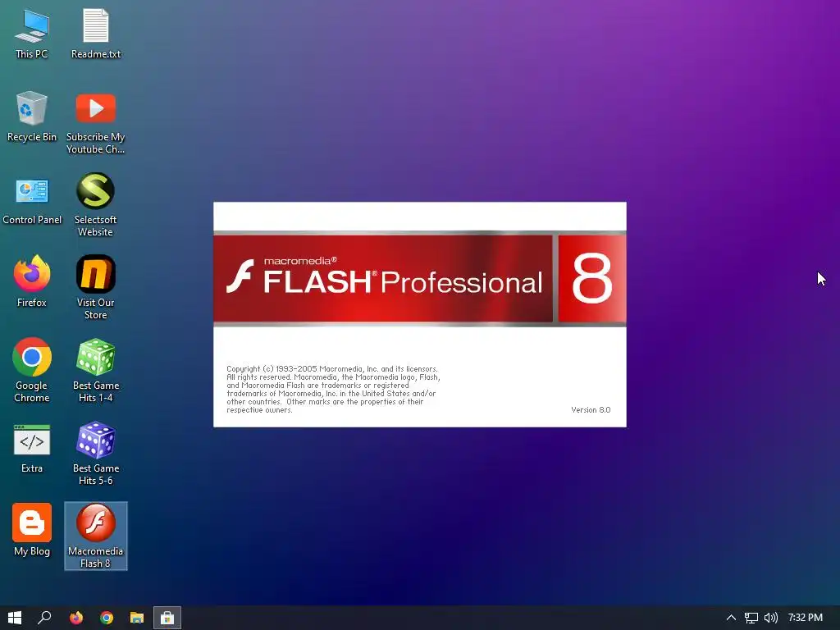Open the Windows Start menu
The width and height of the screenshot is (840, 630).
point(15,618)
